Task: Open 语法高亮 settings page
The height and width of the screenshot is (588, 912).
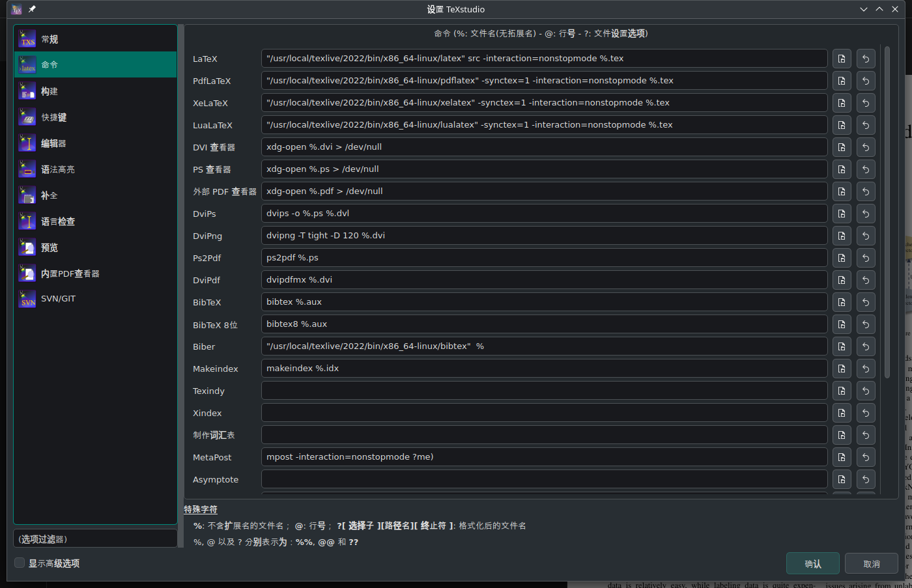Action: (x=96, y=169)
